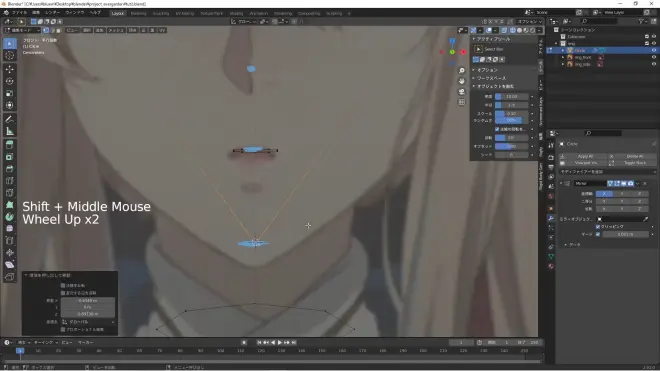Select the Rotate tool in left toolbar
The image size is (660, 371).
coord(10,81)
